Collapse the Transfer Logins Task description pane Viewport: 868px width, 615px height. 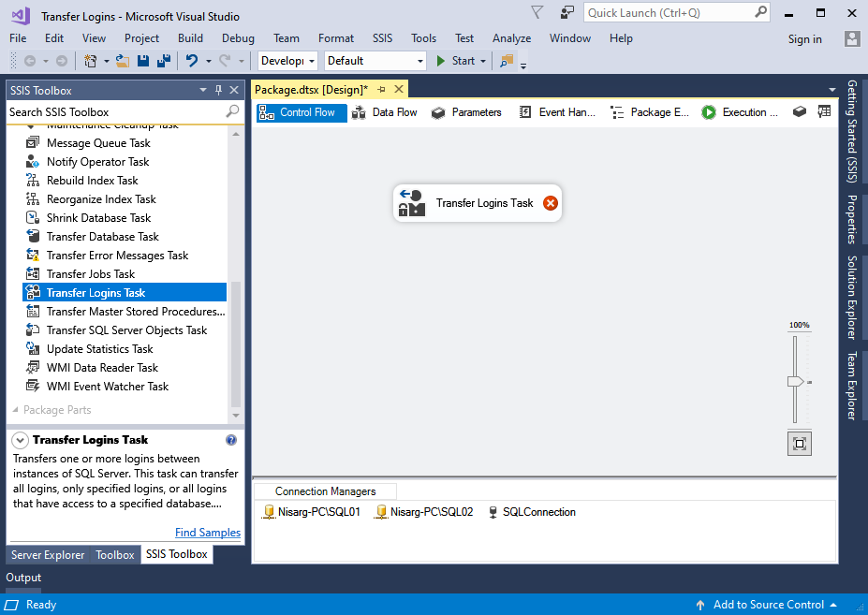click(x=20, y=440)
